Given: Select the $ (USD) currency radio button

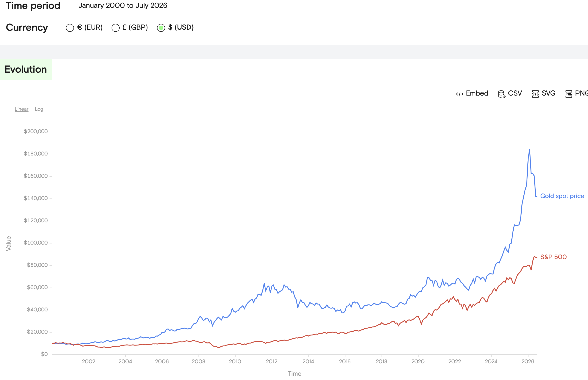Looking at the screenshot, I should (161, 28).
